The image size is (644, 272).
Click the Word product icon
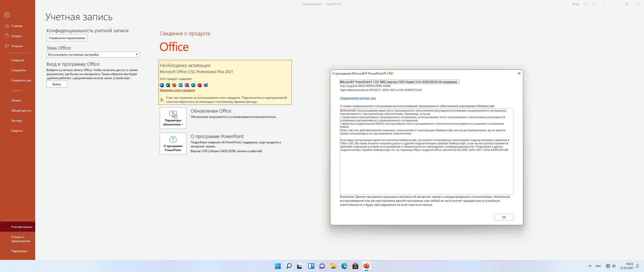coord(162,85)
